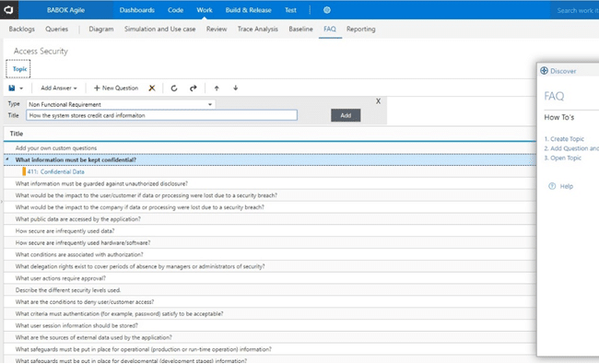Screen dimensions: 599x364
Task: Select 'conditions associated with authorization' question
Action: pos(270,254)
